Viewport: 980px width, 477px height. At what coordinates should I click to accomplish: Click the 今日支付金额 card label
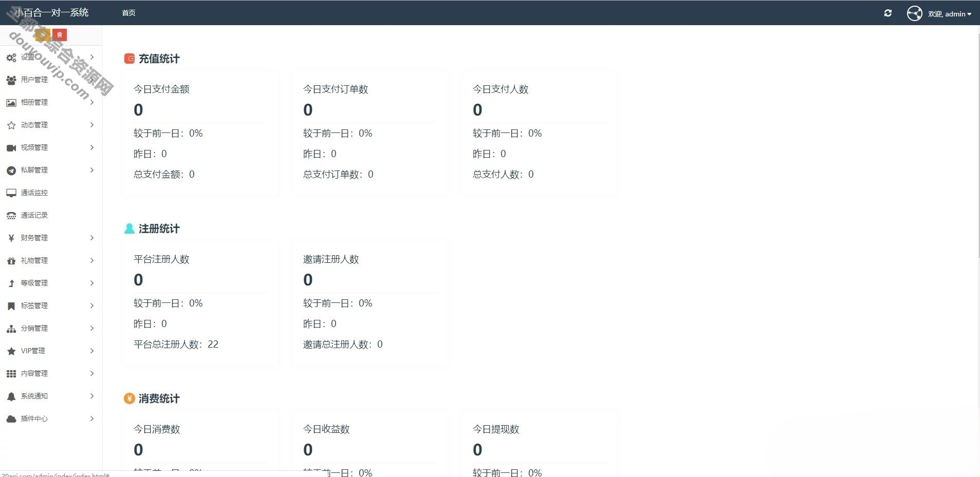(161, 89)
